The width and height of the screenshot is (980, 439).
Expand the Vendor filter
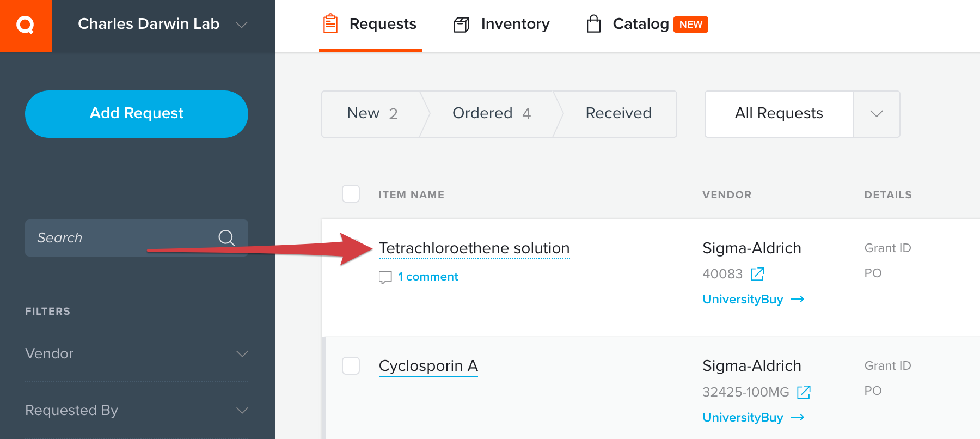(x=137, y=353)
